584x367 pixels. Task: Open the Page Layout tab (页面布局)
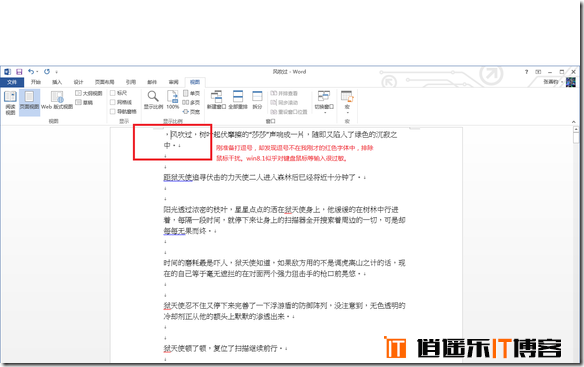click(x=104, y=82)
